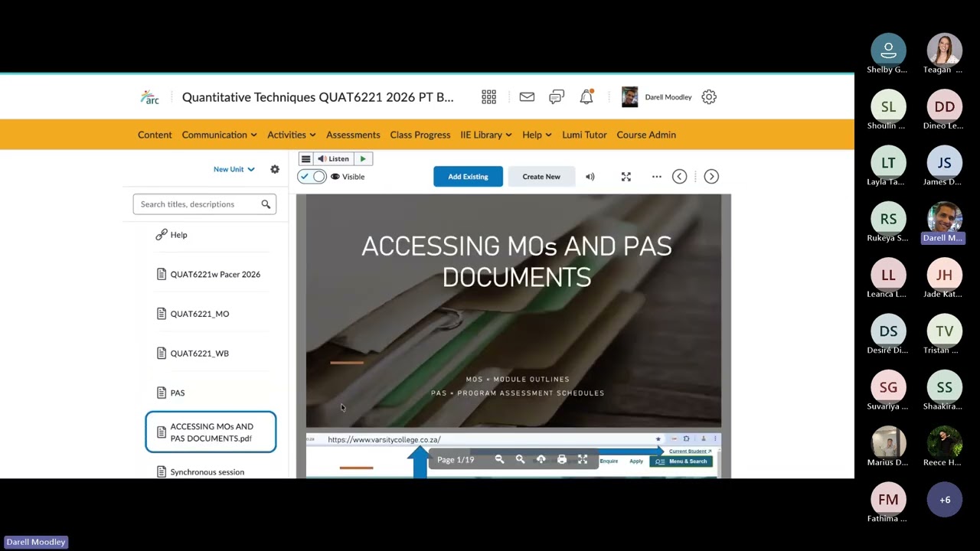Click Page 1/19 indicator in PDF toolbar
The width and height of the screenshot is (980, 551).
456,460
